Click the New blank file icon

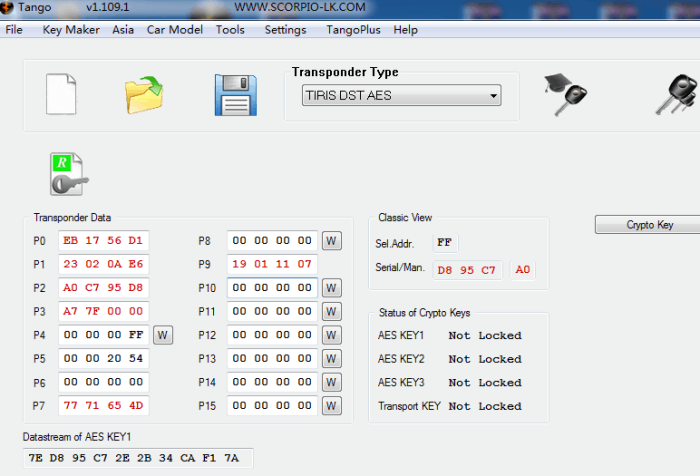[x=61, y=94]
